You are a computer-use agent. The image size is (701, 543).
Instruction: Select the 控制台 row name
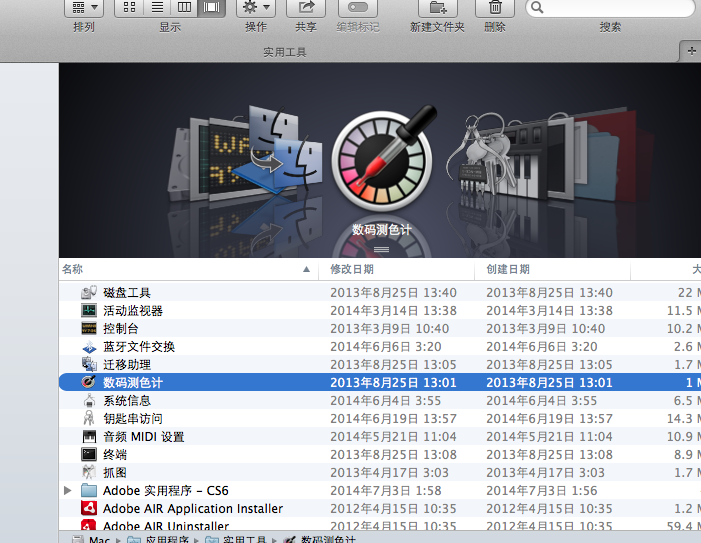(x=121, y=328)
